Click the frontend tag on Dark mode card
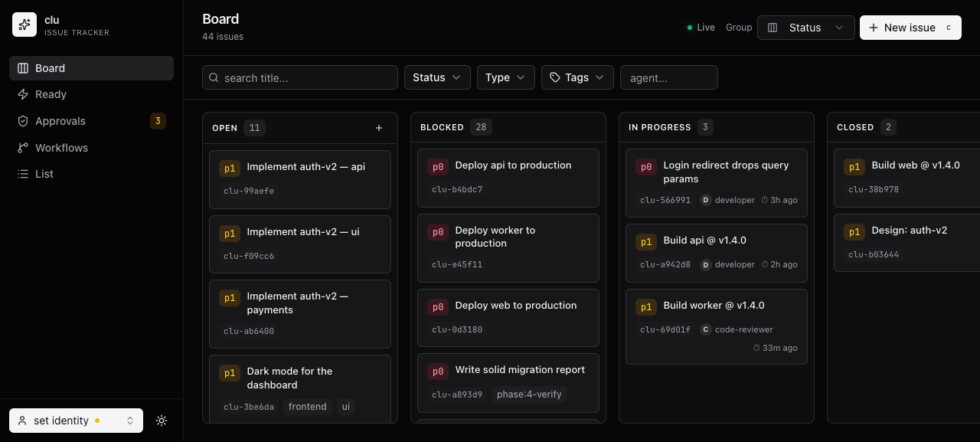The height and width of the screenshot is (442, 980). tap(308, 407)
